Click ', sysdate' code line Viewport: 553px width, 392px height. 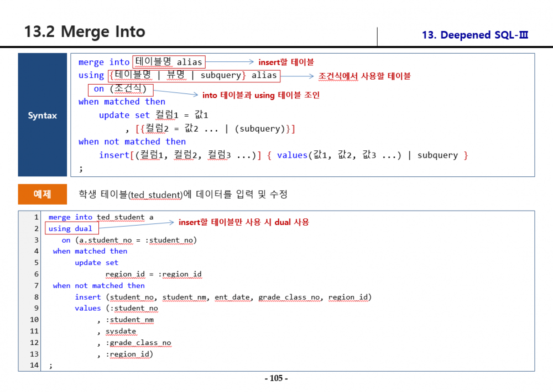[x=116, y=331]
